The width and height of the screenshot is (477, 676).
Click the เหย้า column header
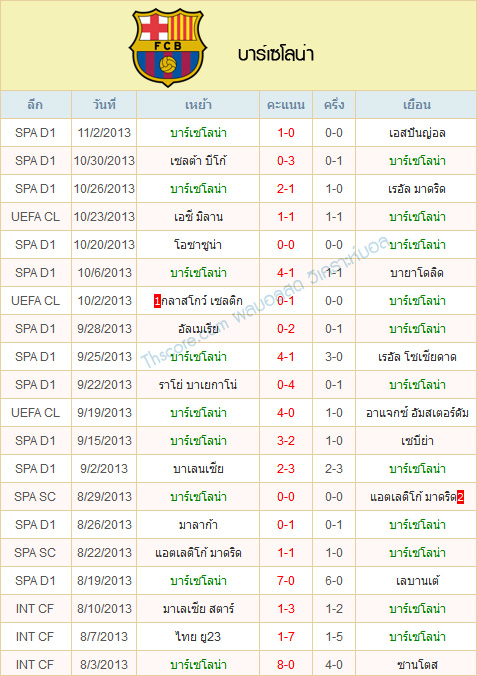click(x=198, y=105)
